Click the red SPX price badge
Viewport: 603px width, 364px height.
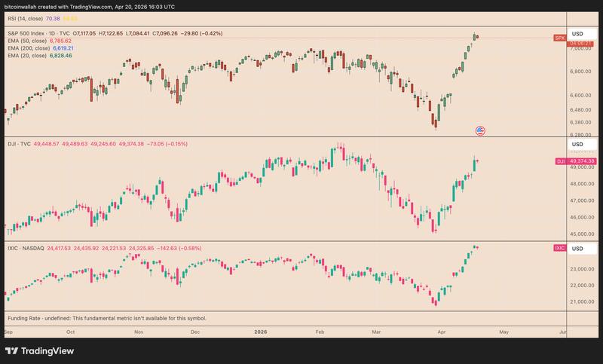click(560, 38)
